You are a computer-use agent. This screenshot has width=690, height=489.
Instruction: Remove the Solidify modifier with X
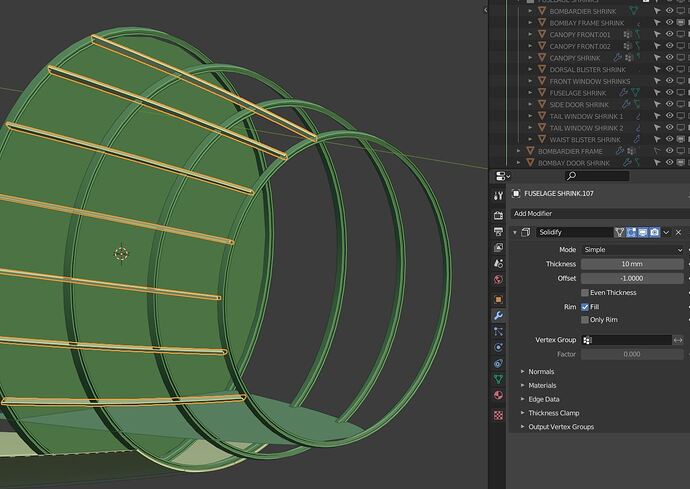679,232
